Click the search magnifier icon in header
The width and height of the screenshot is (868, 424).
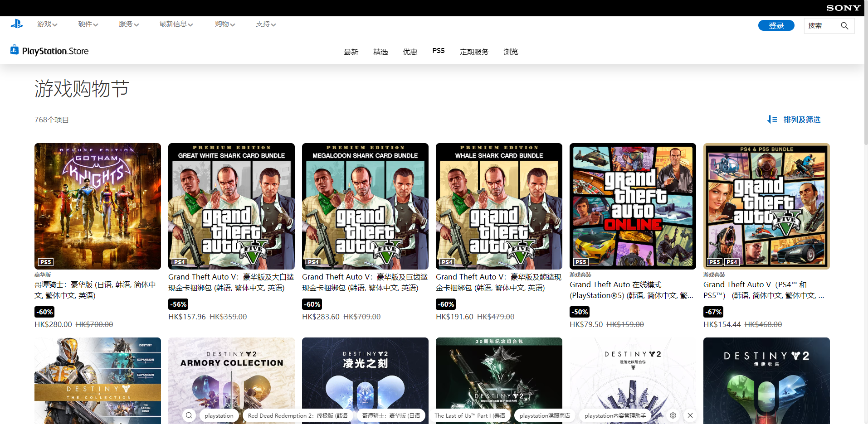pos(844,26)
